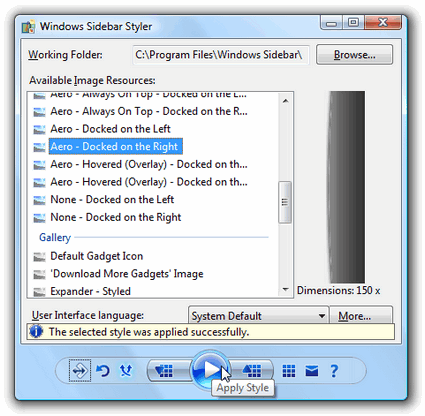Open the System Default language dropdown
The width and height of the screenshot is (425, 416).
click(x=259, y=315)
